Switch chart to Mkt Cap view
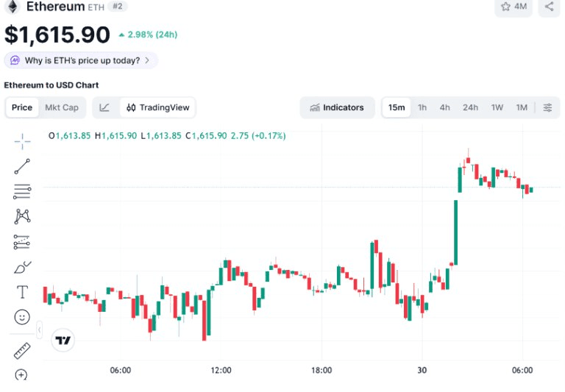 click(x=62, y=107)
